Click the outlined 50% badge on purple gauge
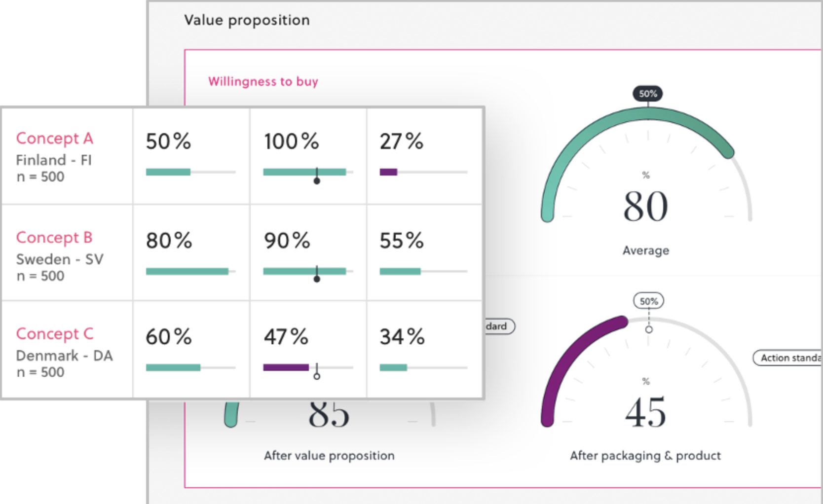Viewport: 823px width, 504px height. pyautogui.click(x=648, y=301)
